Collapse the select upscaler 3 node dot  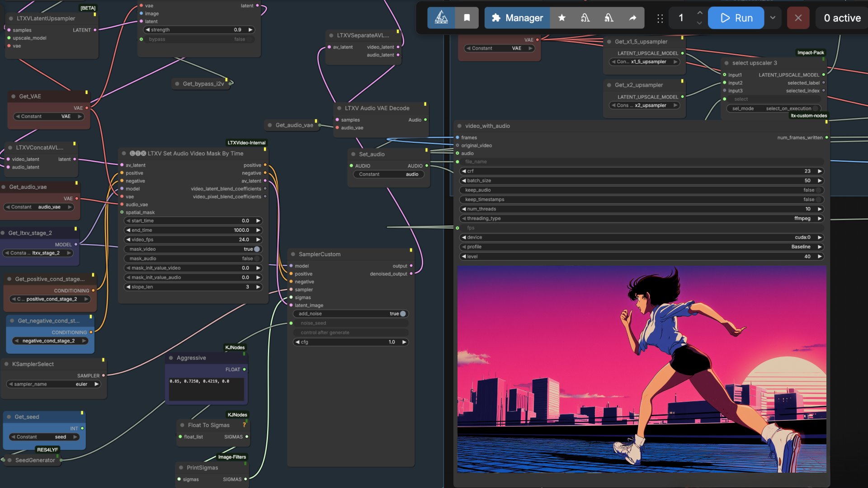click(726, 63)
